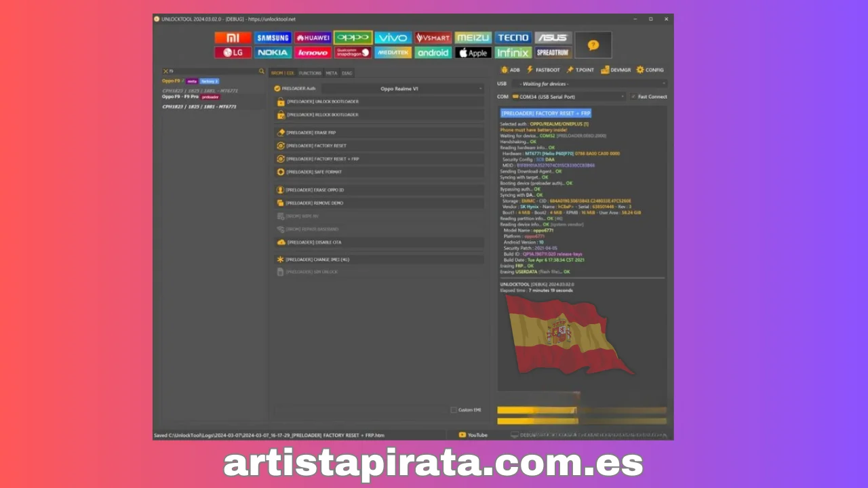868x488 pixels.
Task: Select the Vsmart brand logo
Action: pos(433,38)
